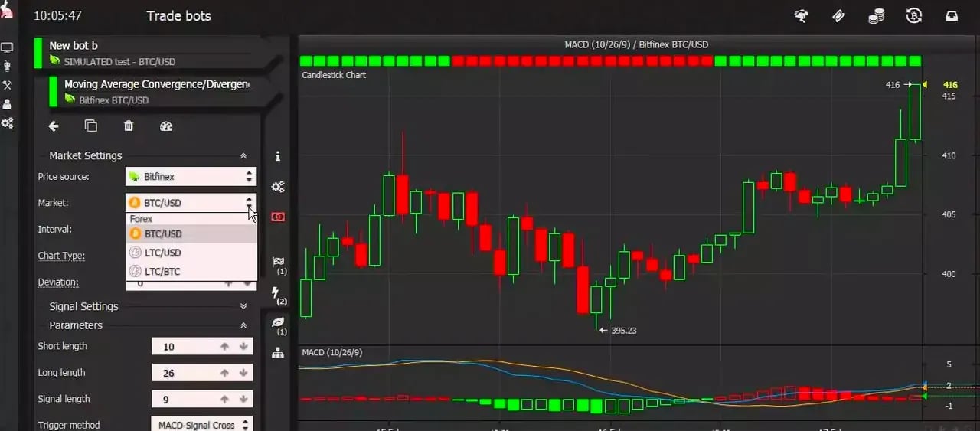This screenshot has height=431, width=980.
Task: Delete bot with the trash icon
Action: coord(129,126)
